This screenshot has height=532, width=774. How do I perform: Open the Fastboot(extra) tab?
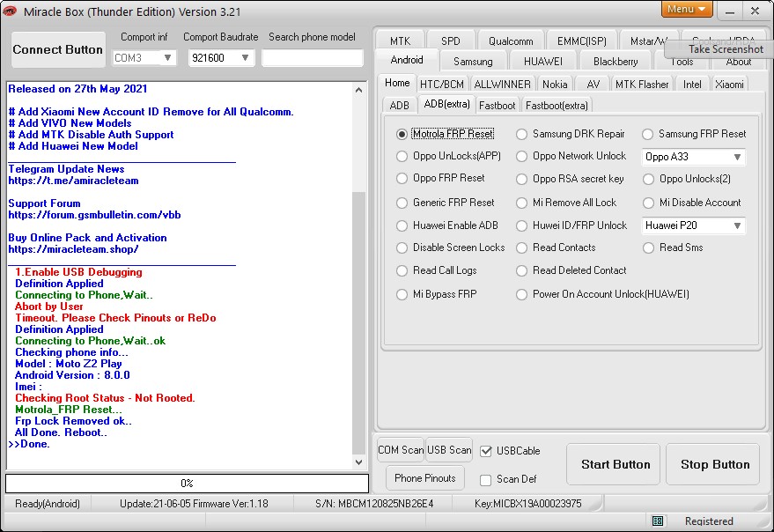coord(557,105)
